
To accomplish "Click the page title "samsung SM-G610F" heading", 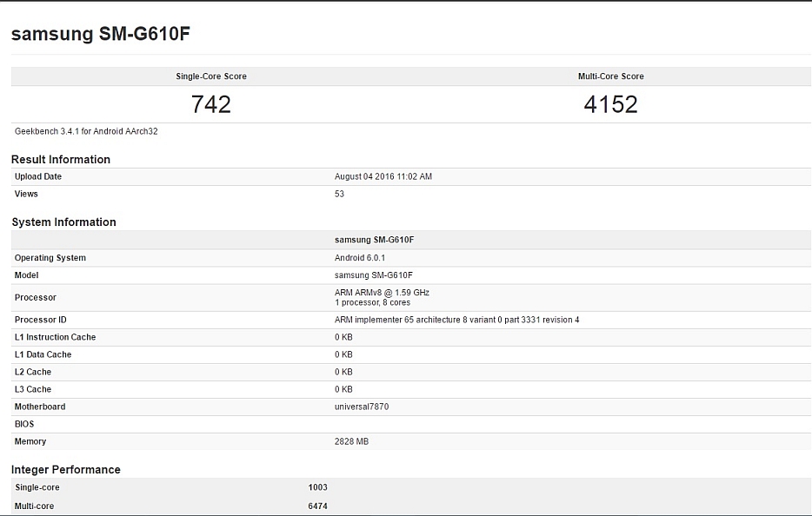I will pyautogui.click(x=101, y=34).
